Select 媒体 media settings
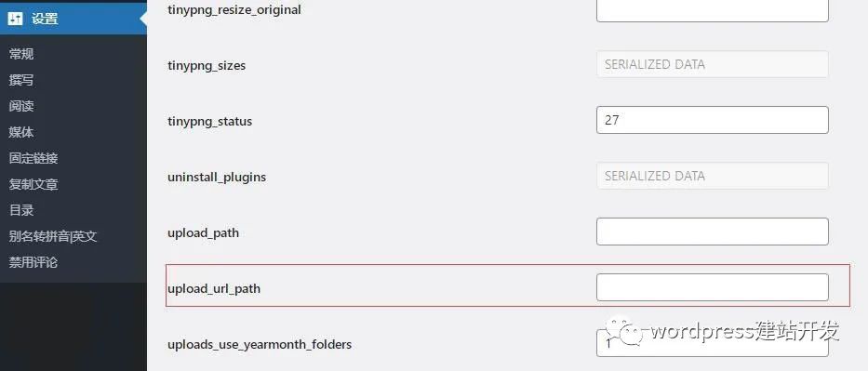The image size is (868, 371). tap(21, 132)
